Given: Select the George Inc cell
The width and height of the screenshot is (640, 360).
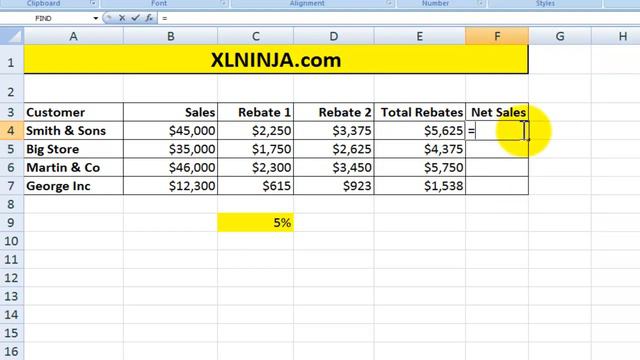Looking at the screenshot, I should coord(73,186).
